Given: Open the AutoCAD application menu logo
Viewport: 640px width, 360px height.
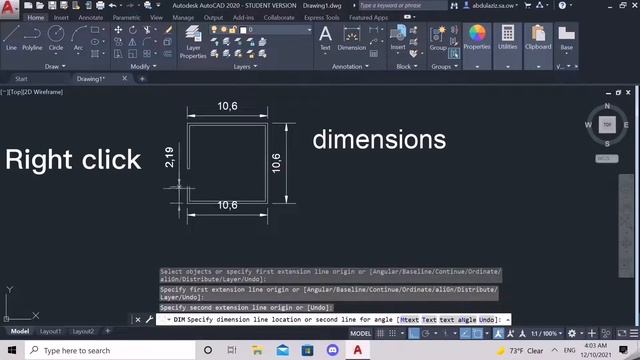Looking at the screenshot, I should coord(8,8).
